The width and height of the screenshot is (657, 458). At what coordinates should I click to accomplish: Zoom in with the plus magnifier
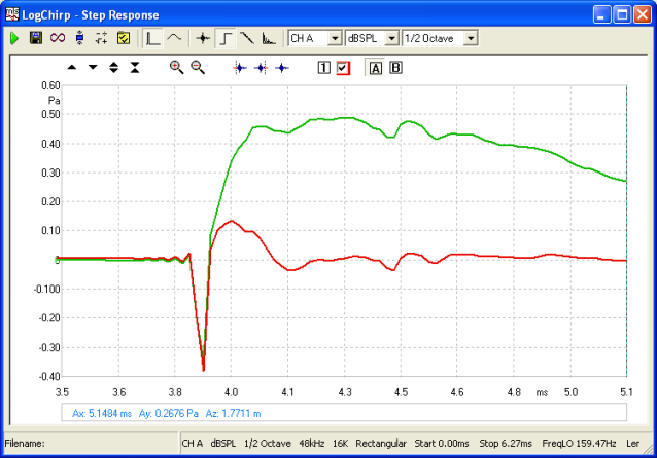(x=176, y=67)
